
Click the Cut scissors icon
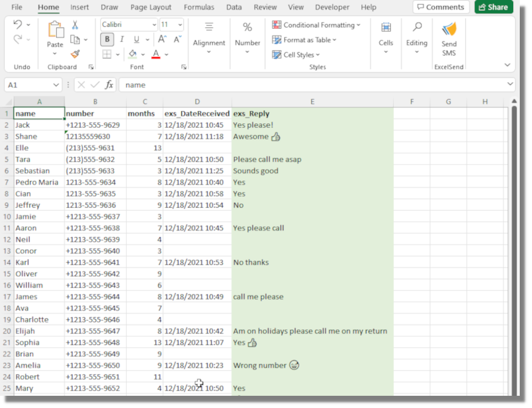75,25
